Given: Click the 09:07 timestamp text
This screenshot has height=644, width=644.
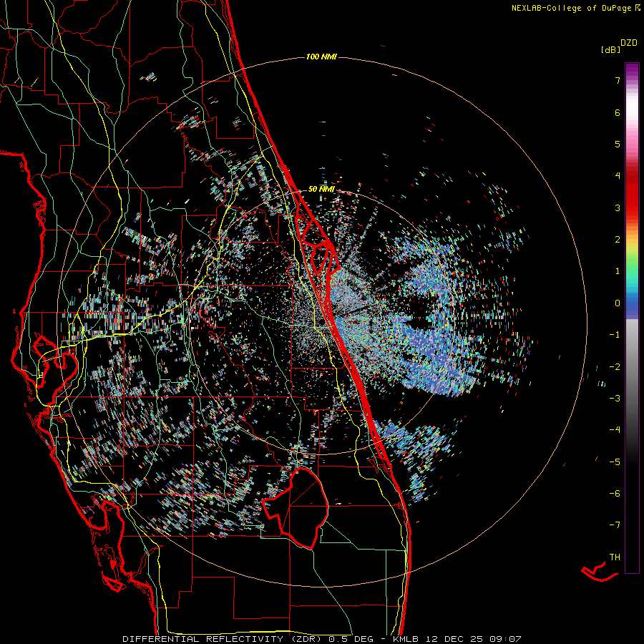Looking at the screenshot, I should tap(505, 639).
